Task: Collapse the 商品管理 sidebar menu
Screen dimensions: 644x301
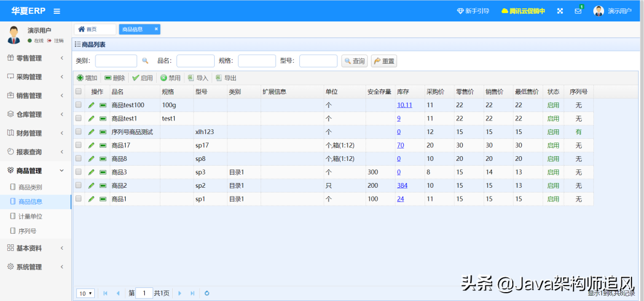Action: click(x=36, y=171)
